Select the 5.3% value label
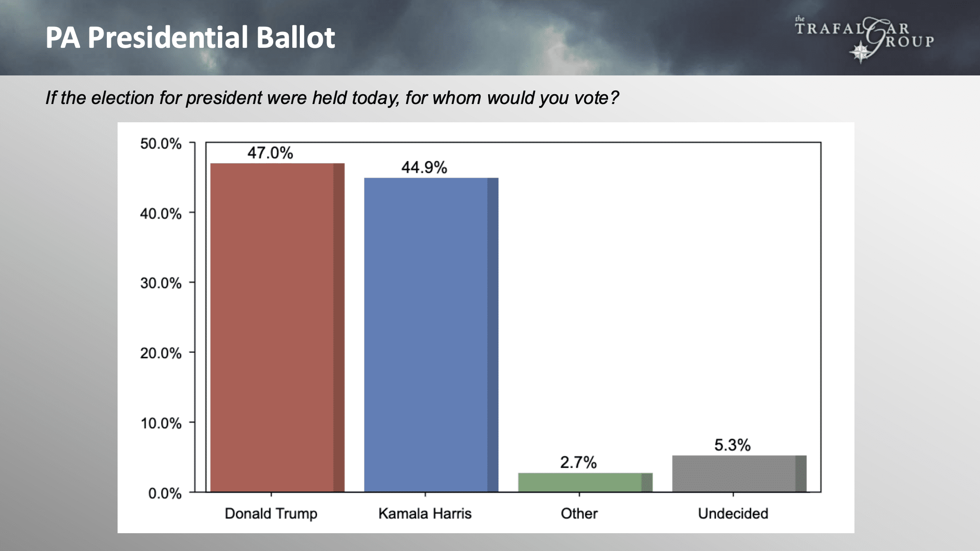 coord(732,445)
